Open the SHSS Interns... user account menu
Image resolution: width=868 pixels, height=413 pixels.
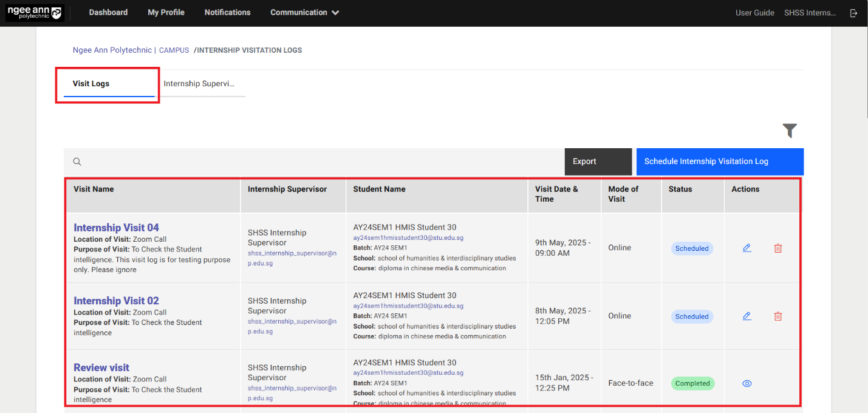point(809,13)
